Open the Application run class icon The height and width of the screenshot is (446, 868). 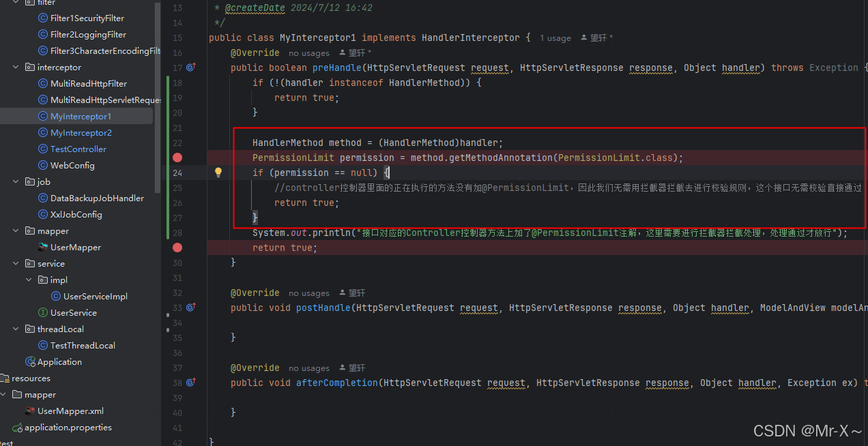(30, 362)
